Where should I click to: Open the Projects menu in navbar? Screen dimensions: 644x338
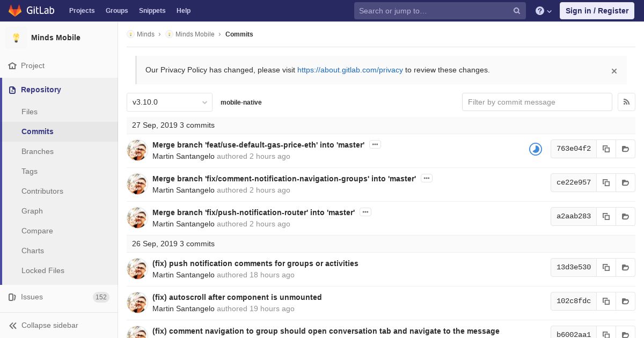[82, 11]
